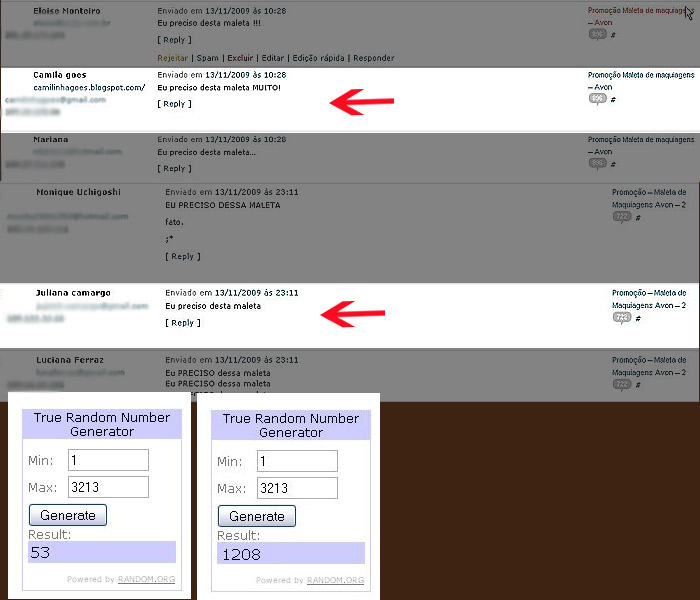Click Generate in generator showing result 1208
The image size is (700, 600).
click(x=257, y=516)
